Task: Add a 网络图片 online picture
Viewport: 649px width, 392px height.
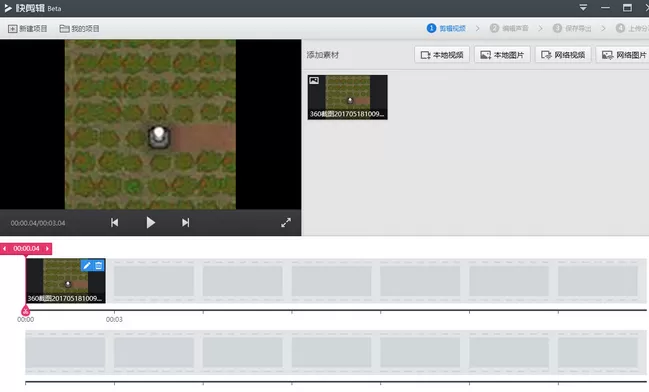Action: (623, 55)
